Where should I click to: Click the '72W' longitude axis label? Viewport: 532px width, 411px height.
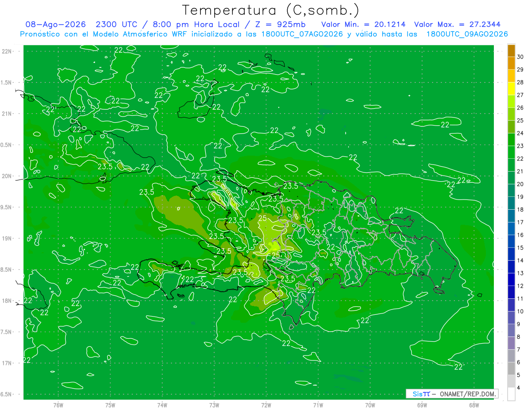[x=266, y=405]
